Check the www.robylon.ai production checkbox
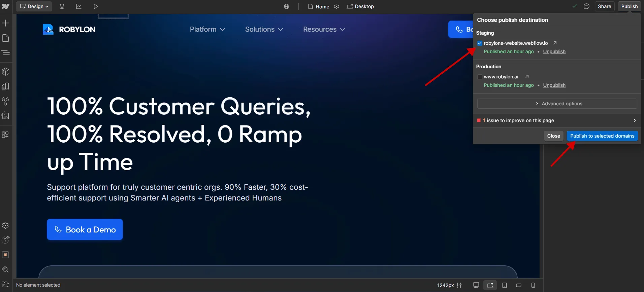 (480, 77)
